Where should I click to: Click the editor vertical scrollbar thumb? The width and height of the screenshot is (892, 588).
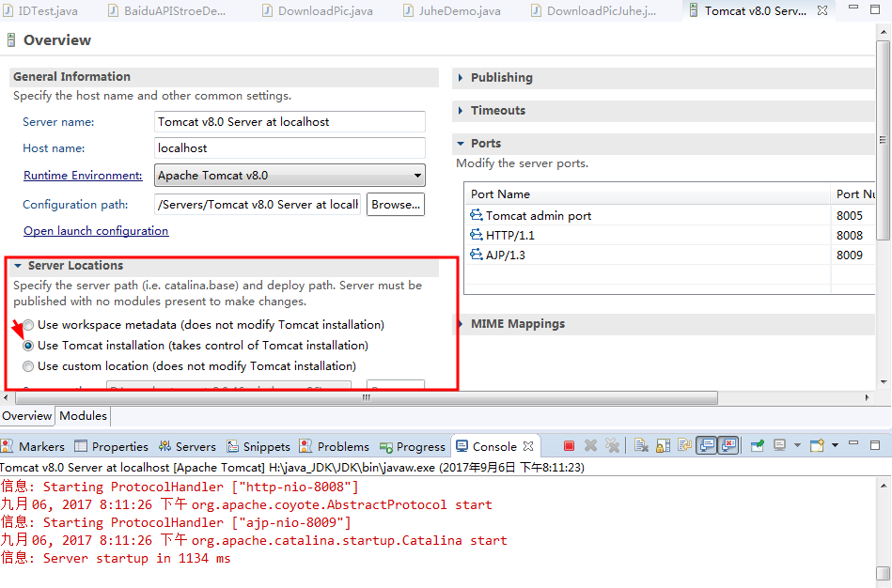tap(883, 140)
